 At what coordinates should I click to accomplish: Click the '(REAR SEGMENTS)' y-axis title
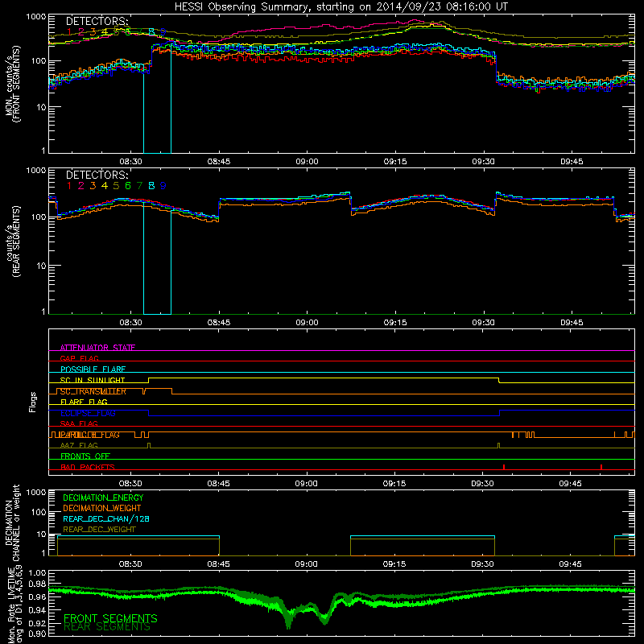tap(16, 242)
